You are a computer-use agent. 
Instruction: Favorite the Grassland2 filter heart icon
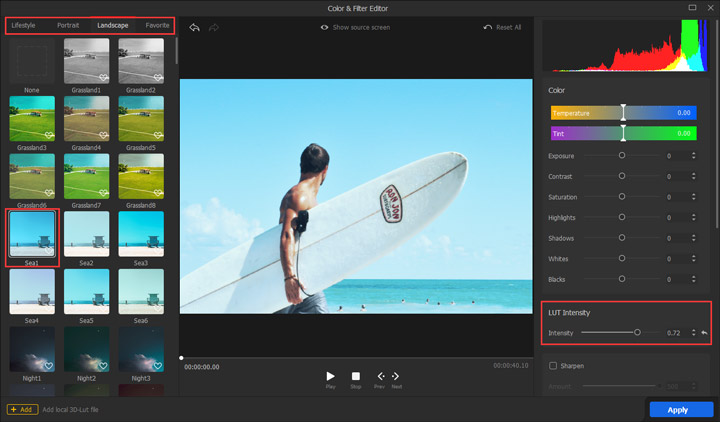coord(156,77)
